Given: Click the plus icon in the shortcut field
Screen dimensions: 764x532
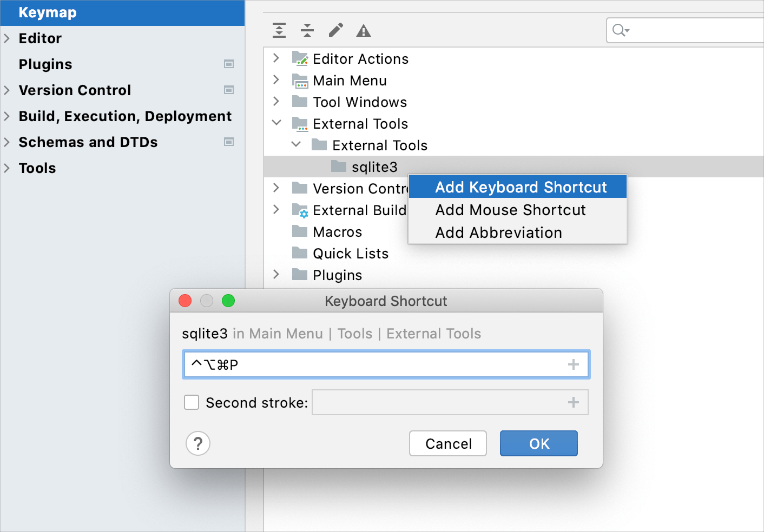Looking at the screenshot, I should (574, 364).
